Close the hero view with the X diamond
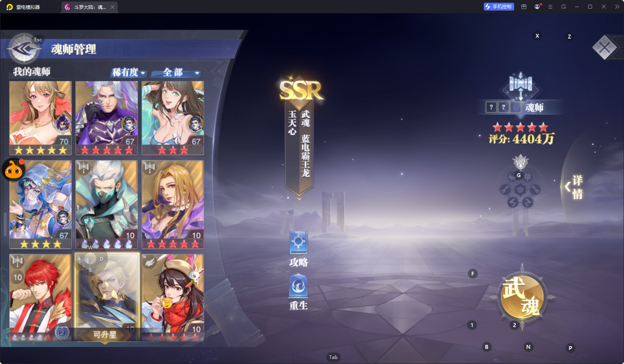 [x=605, y=47]
